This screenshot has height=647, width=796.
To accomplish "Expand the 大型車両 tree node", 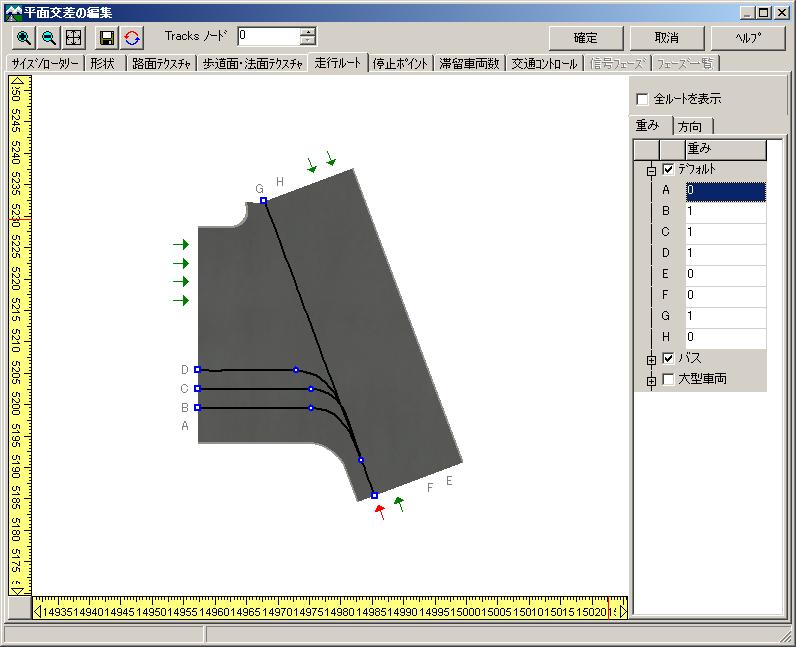I will tap(651, 380).
